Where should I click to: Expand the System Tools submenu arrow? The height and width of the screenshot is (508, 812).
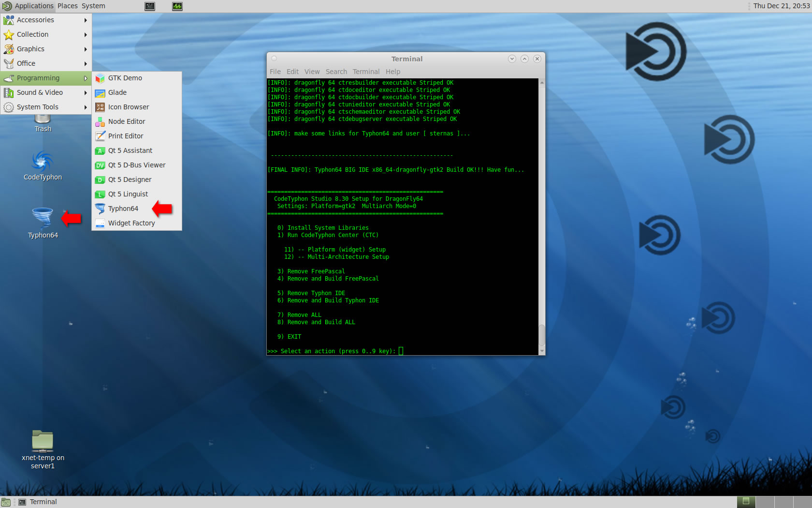(x=86, y=107)
